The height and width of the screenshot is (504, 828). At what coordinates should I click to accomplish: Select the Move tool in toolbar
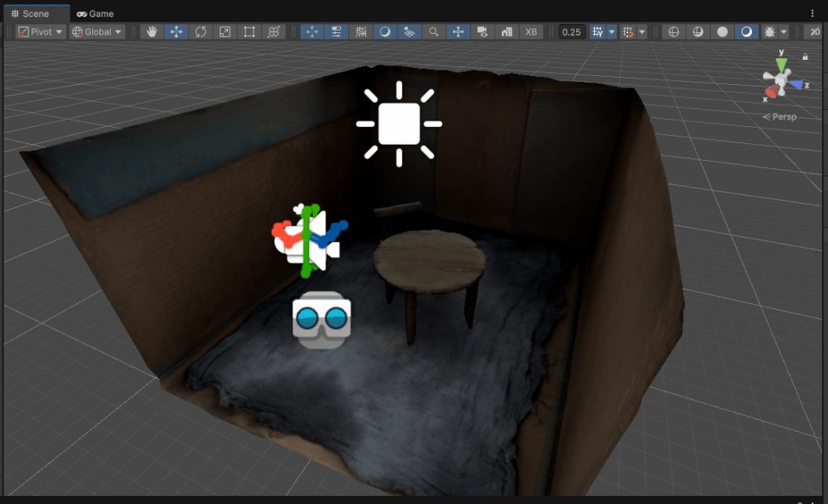(x=176, y=32)
